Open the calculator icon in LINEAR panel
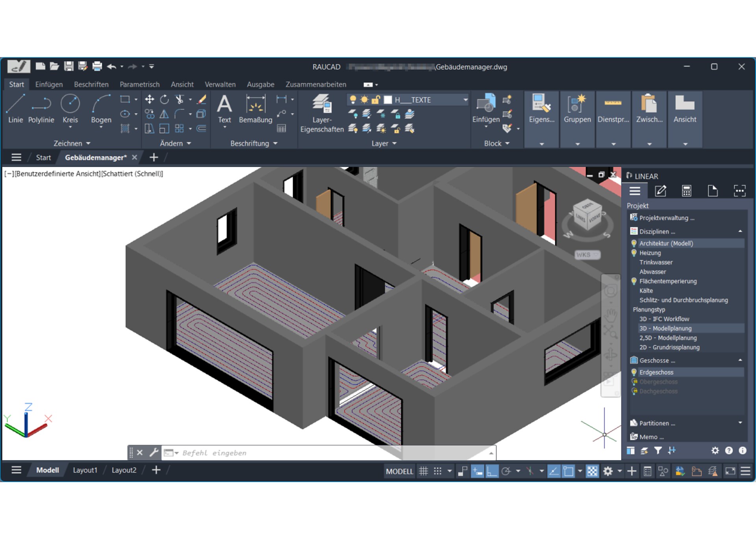The width and height of the screenshot is (756, 540). pyautogui.click(x=686, y=191)
